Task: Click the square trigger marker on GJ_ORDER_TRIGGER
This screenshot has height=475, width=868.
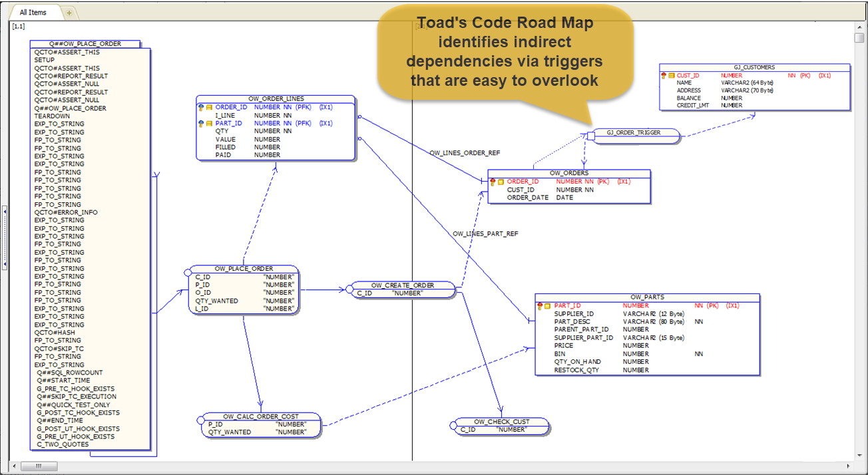Action: click(x=590, y=136)
